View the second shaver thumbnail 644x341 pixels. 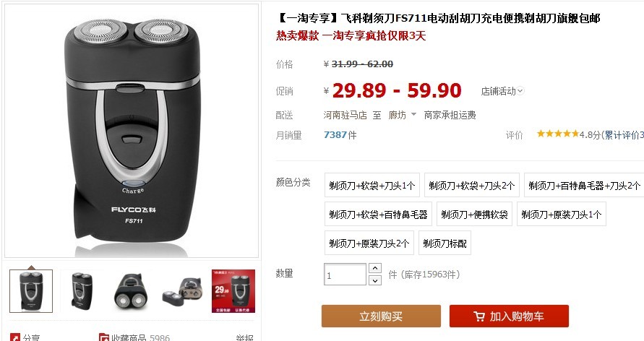point(82,291)
